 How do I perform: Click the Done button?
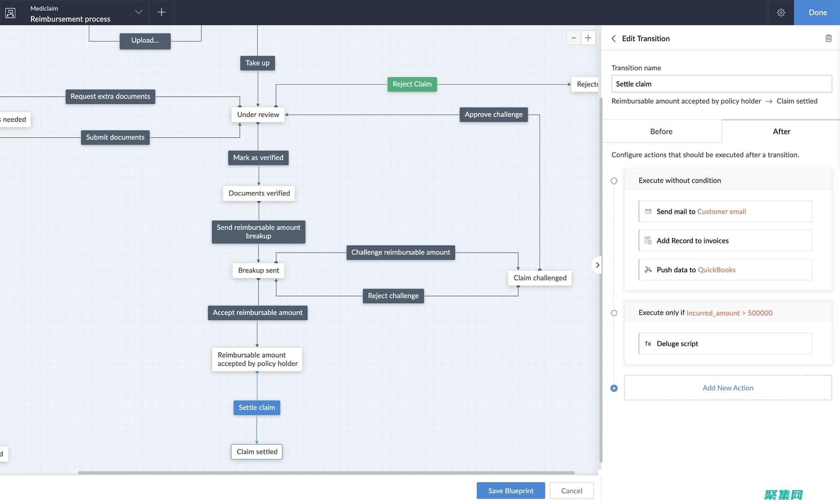tap(817, 13)
